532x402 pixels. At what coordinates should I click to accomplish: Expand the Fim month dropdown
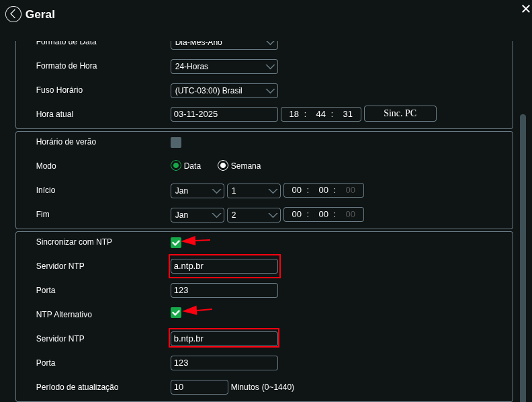pyautogui.click(x=197, y=214)
